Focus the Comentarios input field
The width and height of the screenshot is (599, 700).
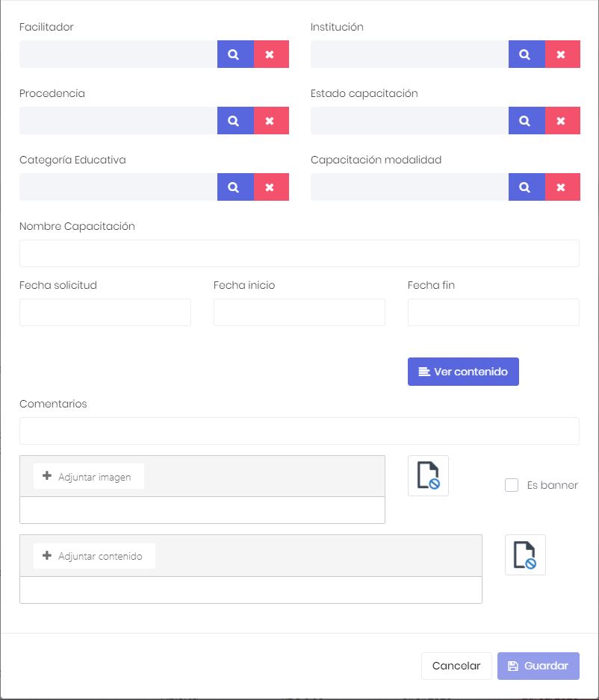click(x=299, y=431)
